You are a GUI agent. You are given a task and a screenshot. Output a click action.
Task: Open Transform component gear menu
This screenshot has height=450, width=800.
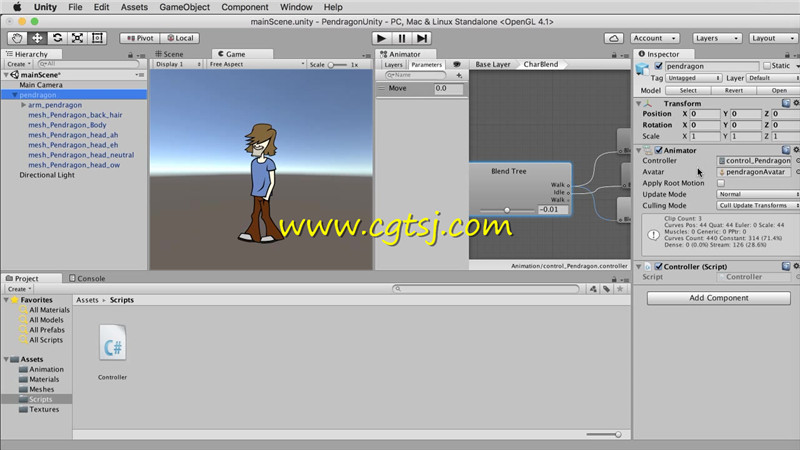tap(796, 104)
